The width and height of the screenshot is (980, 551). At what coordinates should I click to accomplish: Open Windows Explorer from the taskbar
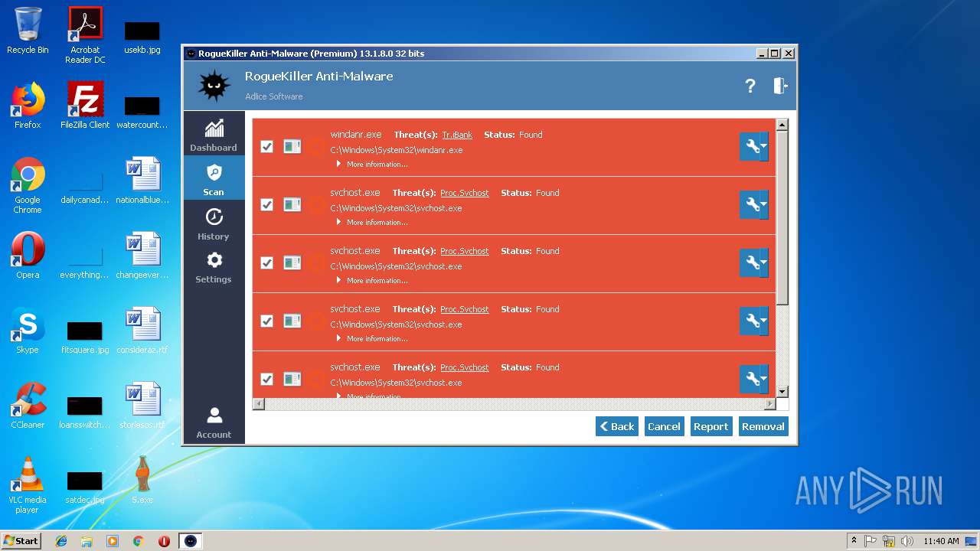click(x=87, y=541)
